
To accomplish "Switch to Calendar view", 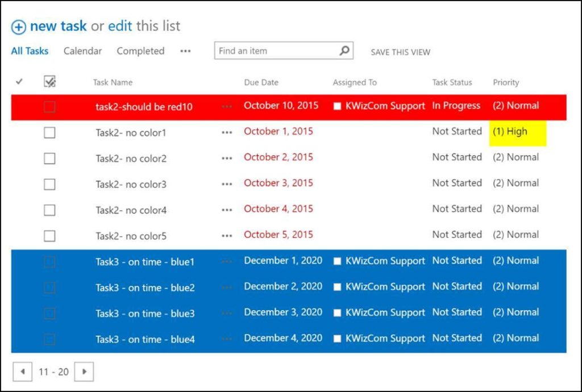I will click(x=82, y=51).
